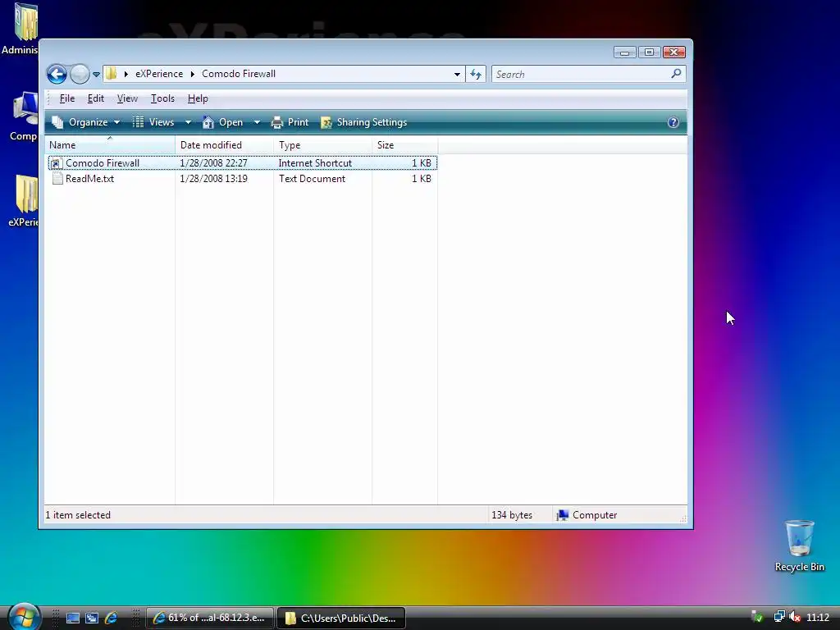Select the eXPerience desktop folder icon

23,200
